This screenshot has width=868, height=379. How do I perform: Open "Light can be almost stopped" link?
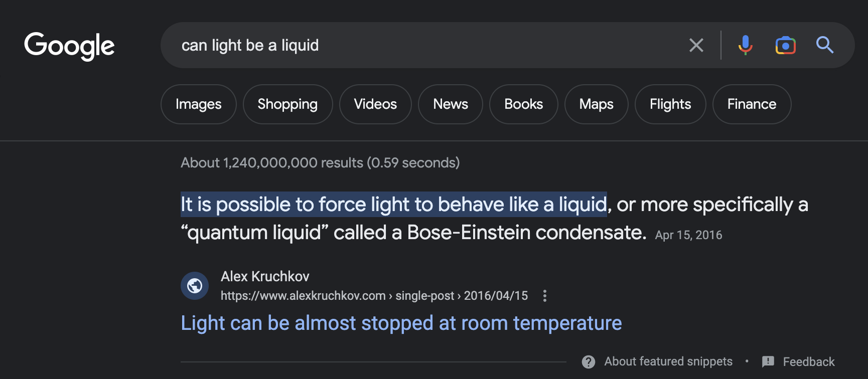[x=401, y=323]
